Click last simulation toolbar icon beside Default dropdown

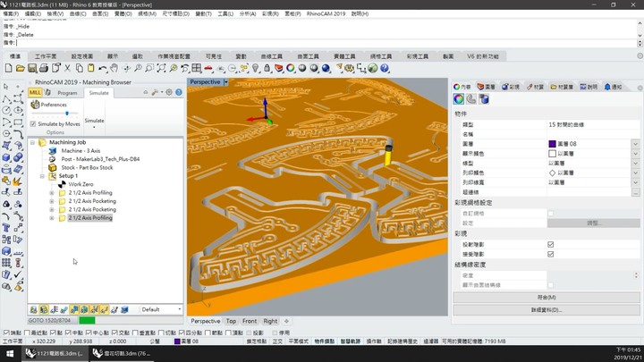(124, 309)
